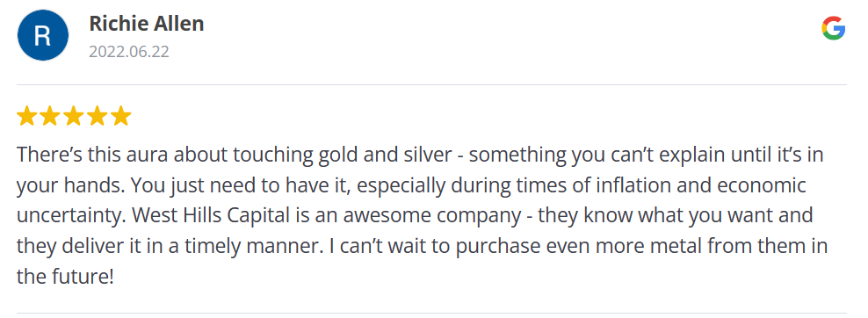
Task: Select the third gold star
Action: pyautogui.click(x=74, y=117)
